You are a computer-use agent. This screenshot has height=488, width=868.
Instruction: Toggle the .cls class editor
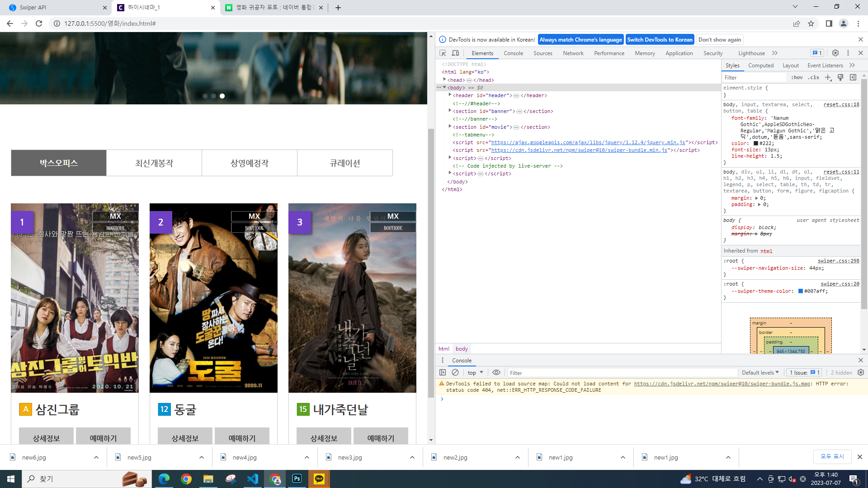coord(814,77)
